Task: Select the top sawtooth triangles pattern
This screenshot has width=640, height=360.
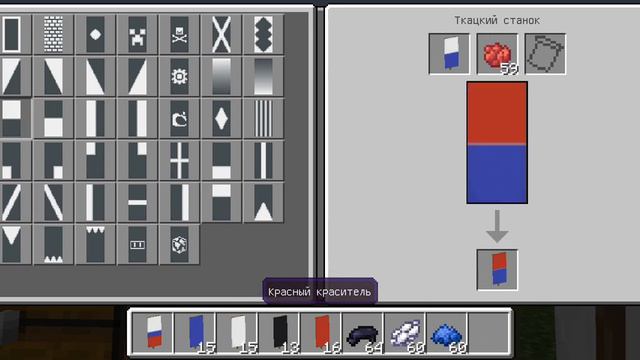Action: point(96,244)
